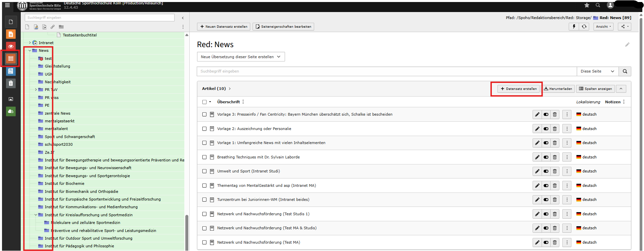Screen dimensions: 644x251
Task: Click the record search field 'Suchbegriff eingeben'
Action: point(386,71)
